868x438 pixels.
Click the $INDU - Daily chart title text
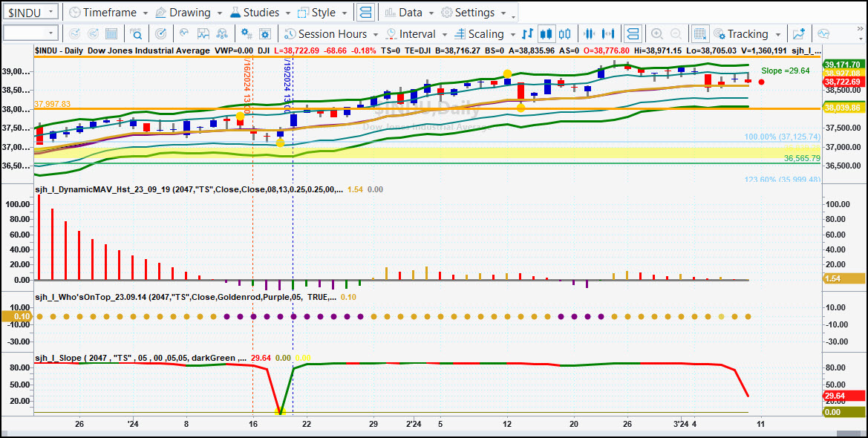(x=122, y=50)
